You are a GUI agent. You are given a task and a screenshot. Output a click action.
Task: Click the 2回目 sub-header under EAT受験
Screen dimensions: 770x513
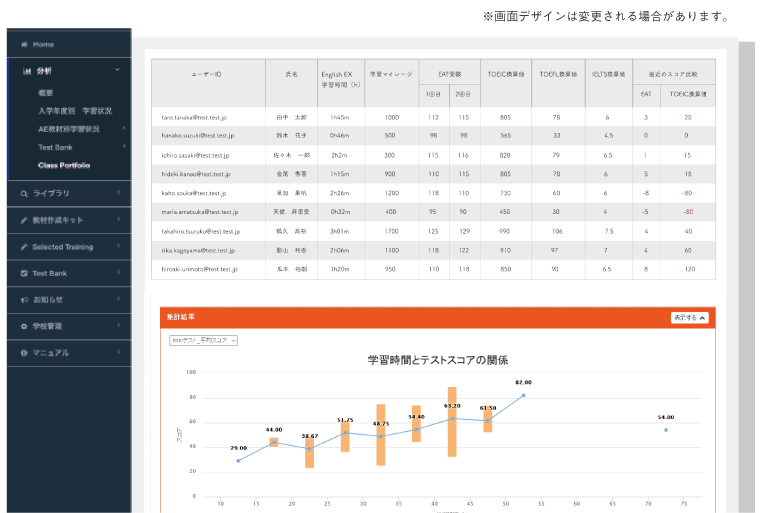point(464,94)
